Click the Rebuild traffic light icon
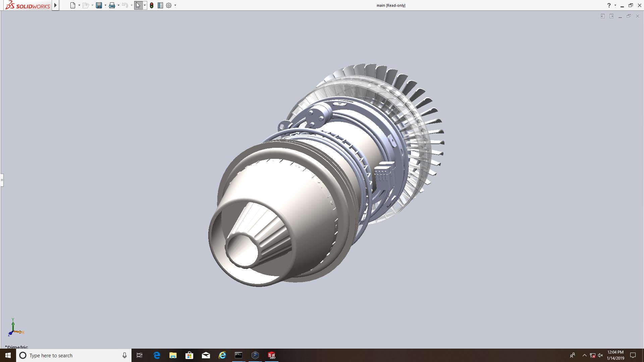Image resolution: width=644 pixels, height=362 pixels. pyautogui.click(x=152, y=5)
